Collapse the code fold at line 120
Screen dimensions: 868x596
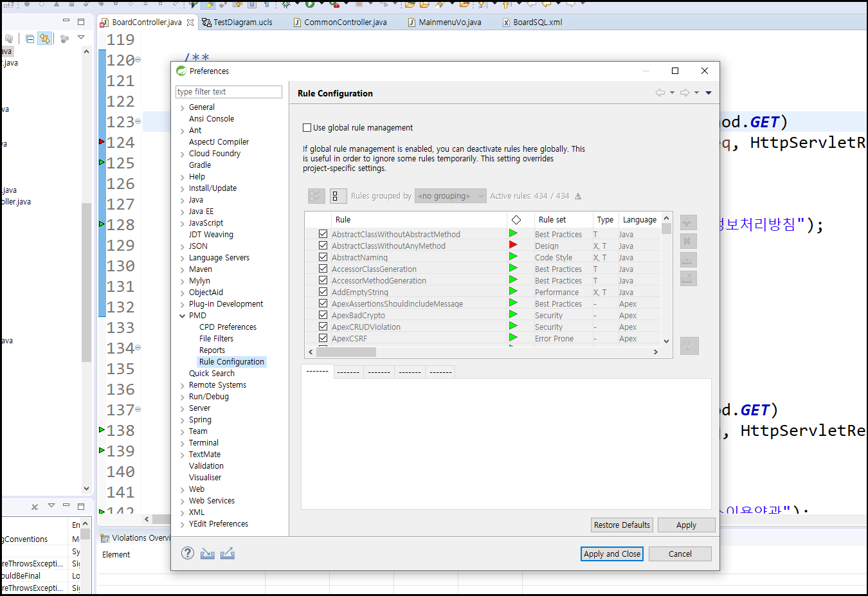(138, 60)
